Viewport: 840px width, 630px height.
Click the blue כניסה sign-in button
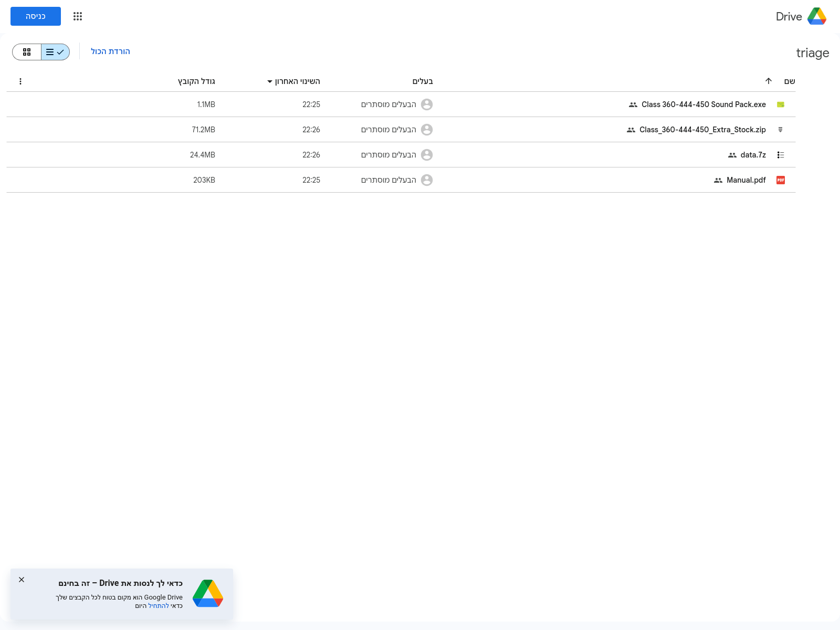click(36, 16)
